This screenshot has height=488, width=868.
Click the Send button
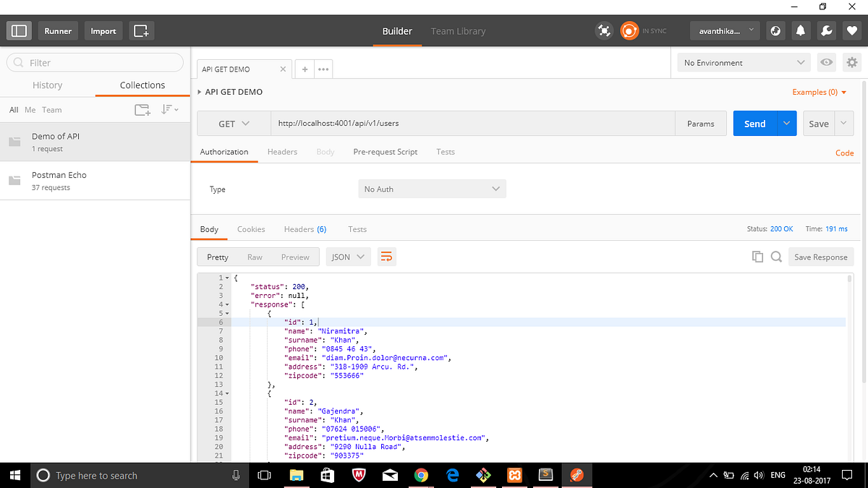(754, 123)
